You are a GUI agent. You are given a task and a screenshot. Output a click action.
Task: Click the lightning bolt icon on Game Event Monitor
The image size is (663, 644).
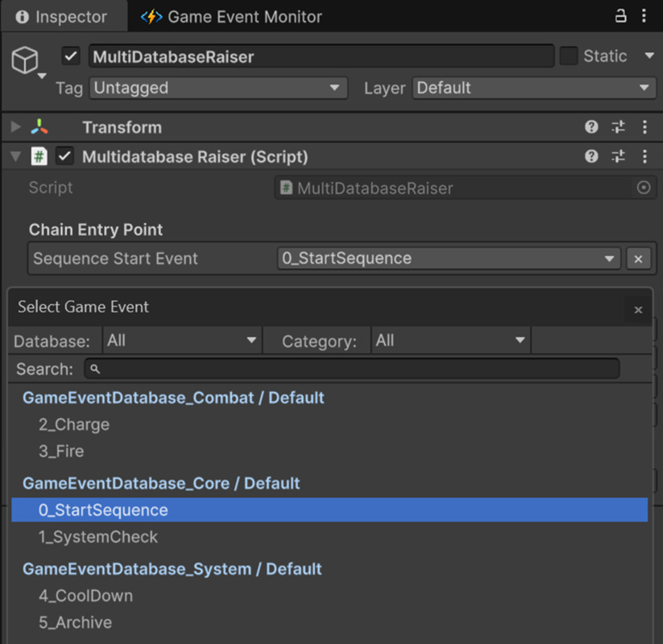[151, 16]
